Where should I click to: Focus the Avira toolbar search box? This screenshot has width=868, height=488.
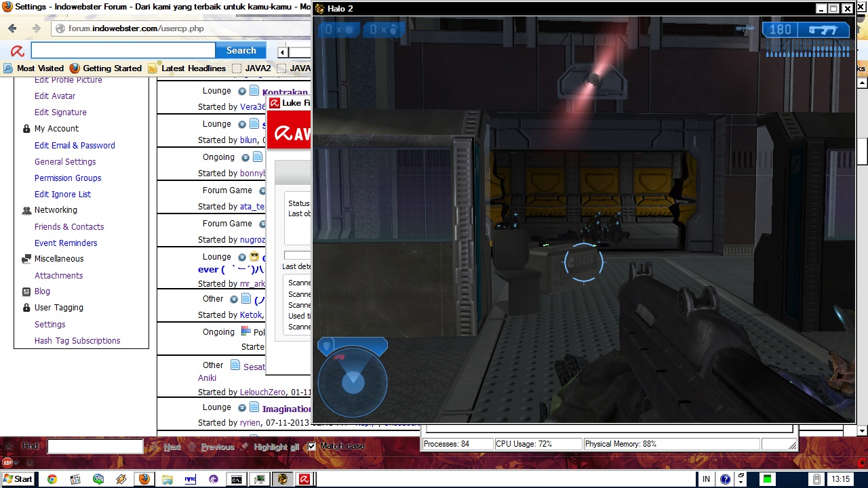123,51
